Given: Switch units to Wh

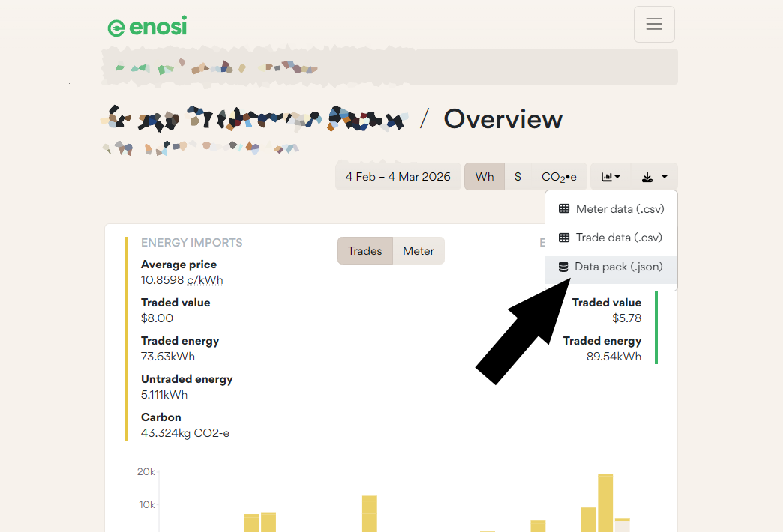Looking at the screenshot, I should (484, 177).
